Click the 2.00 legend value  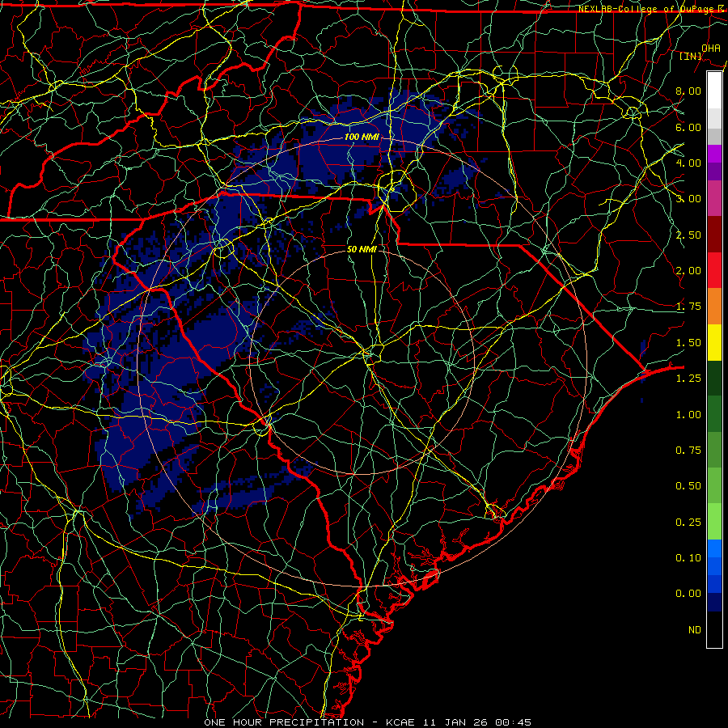(688, 271)
